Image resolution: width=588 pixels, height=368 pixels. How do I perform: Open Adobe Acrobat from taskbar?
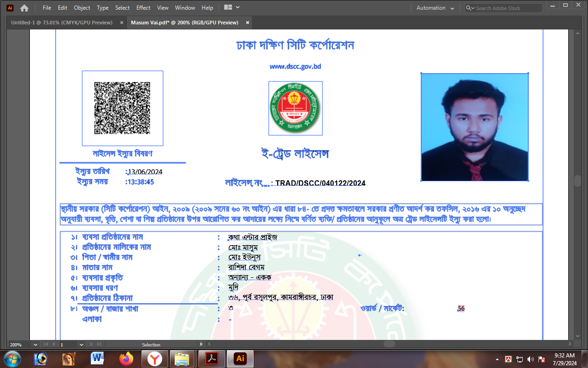point(211,358)
